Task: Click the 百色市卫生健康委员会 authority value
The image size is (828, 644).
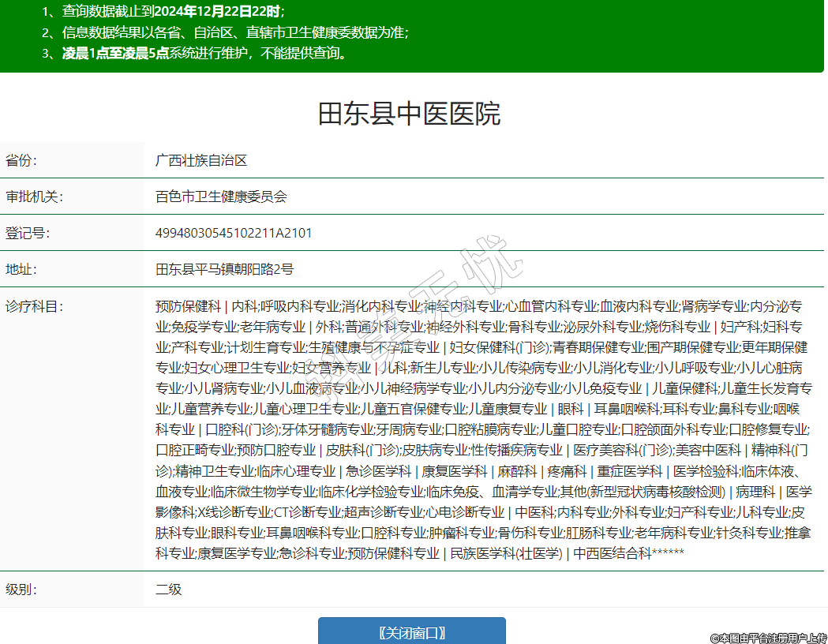Action: pyautogui.click(x=221, y=197)
